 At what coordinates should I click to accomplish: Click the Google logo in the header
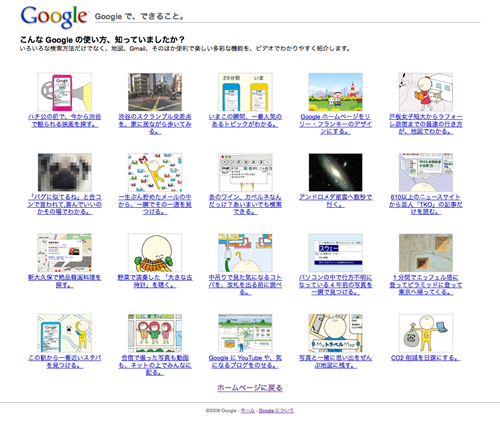[54, 17]
